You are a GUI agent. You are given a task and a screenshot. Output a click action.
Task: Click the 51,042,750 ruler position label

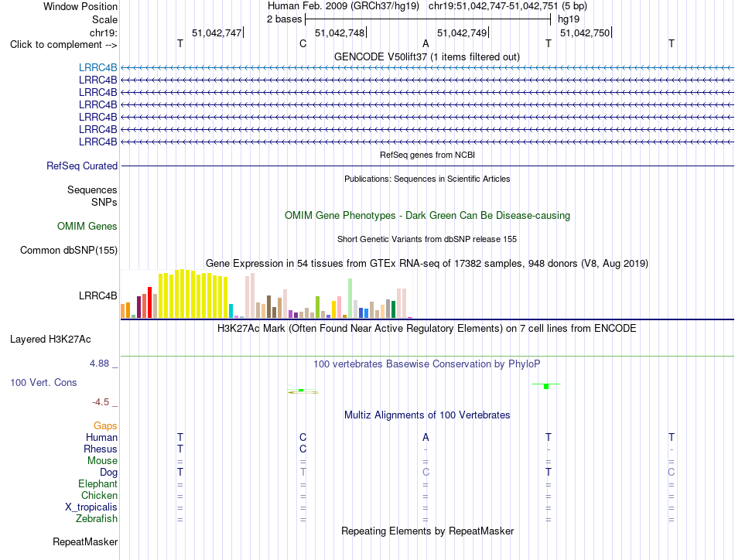tap(585, 32)
